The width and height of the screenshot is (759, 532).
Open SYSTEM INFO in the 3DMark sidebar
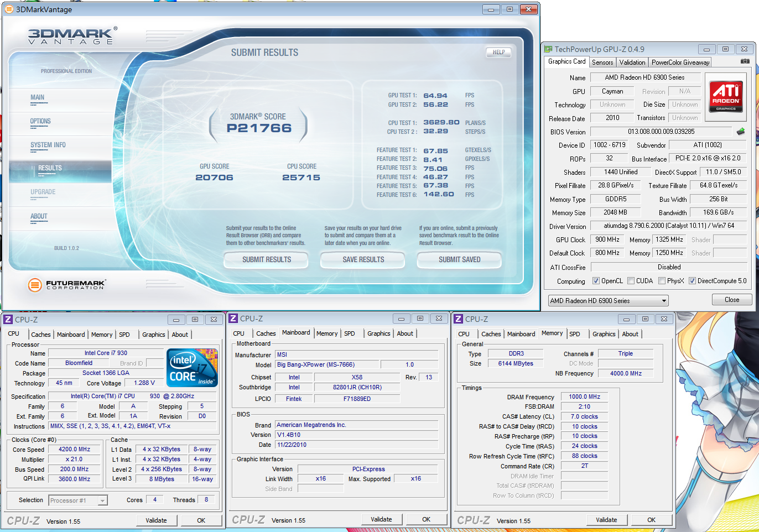pyautogui.click(x=48, y=145)
